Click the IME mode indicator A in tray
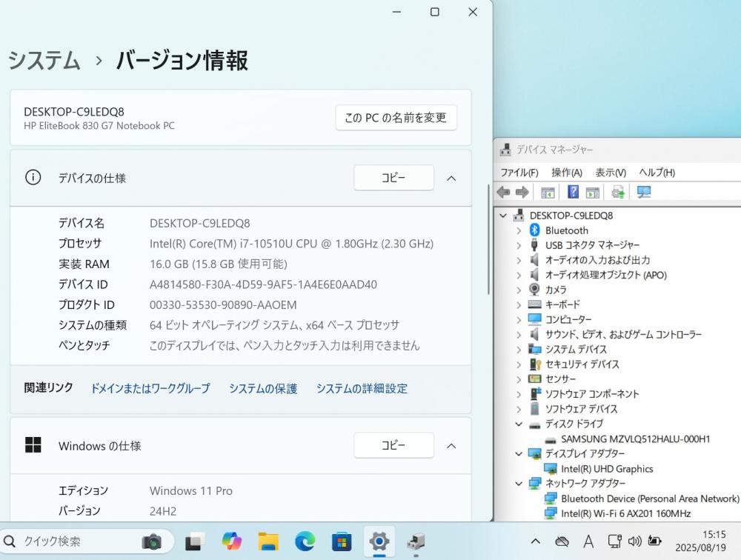This screenshot has height=560, width=741. click(588, 541)
